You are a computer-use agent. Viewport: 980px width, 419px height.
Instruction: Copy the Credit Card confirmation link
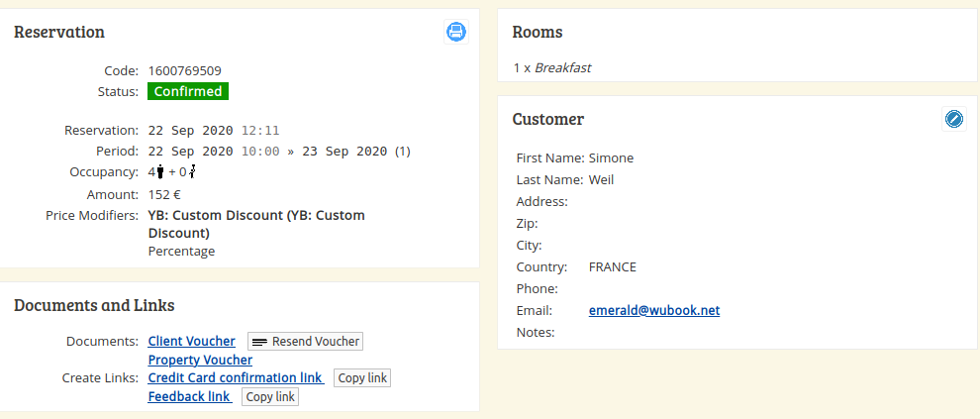[x=362, y=378]
